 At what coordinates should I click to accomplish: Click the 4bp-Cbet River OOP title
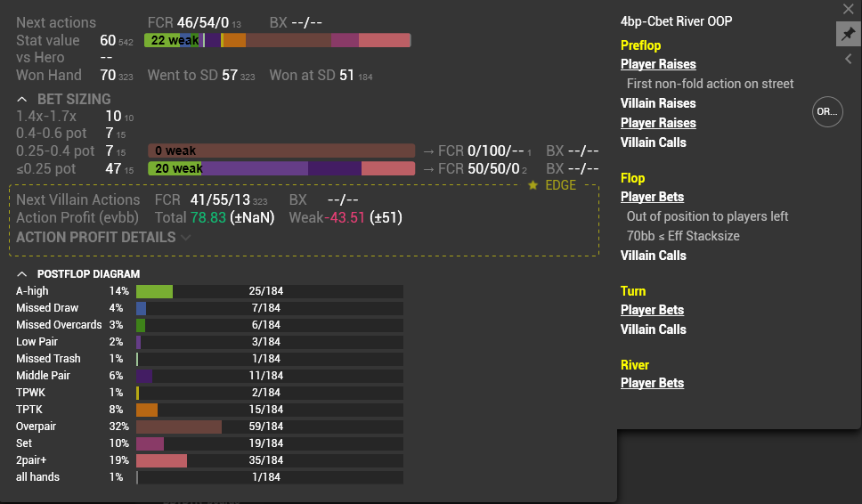click(676, 21)
